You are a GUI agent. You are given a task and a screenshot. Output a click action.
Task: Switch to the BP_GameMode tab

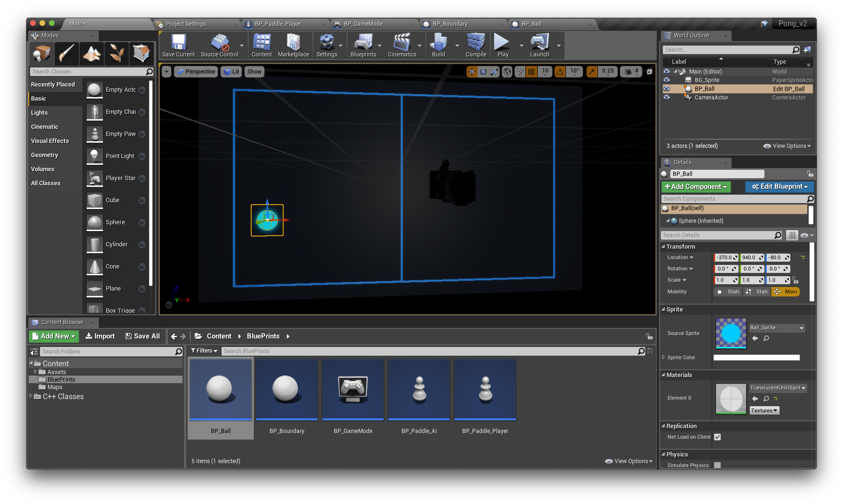coord(363,24)
